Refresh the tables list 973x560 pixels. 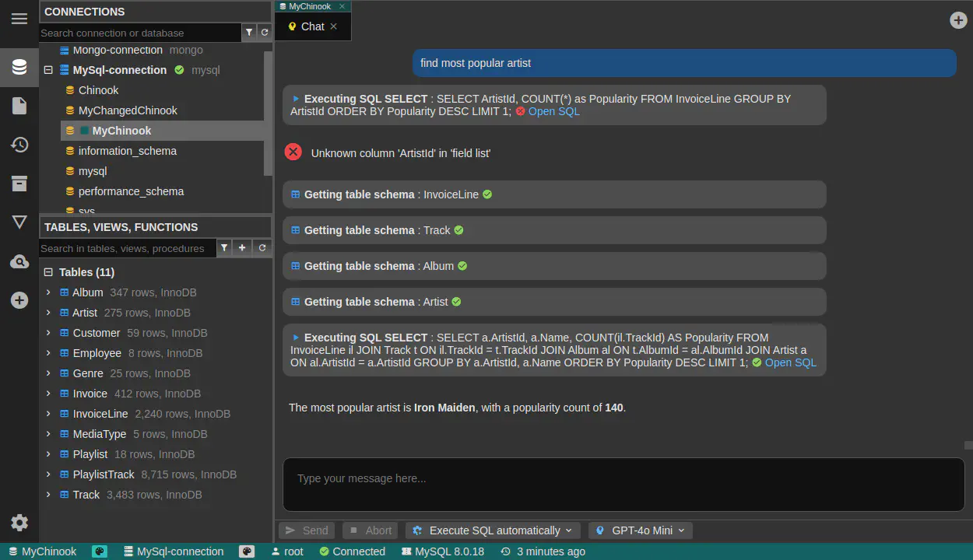coord(262,248)
